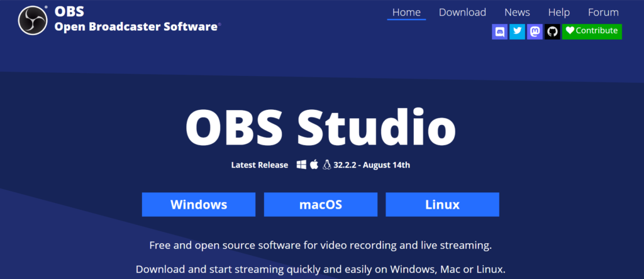644x279 pixels.
Task: Open the Mastodon social icon
Action: tap(535, 31)
